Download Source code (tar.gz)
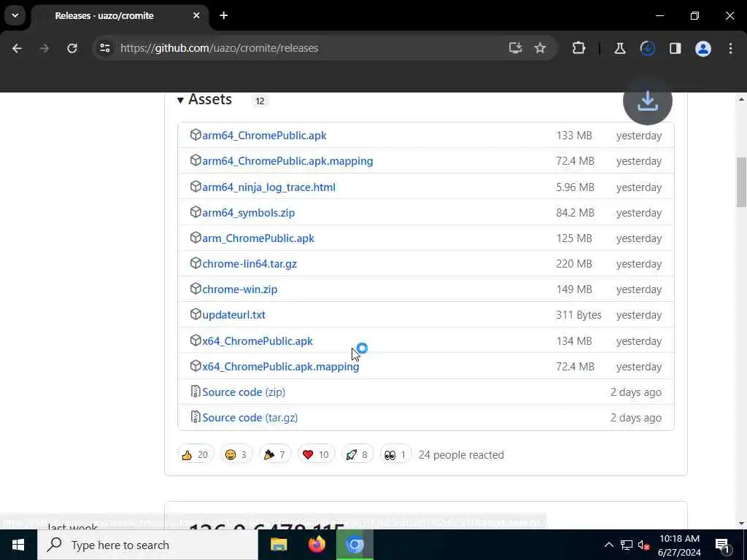The image size is (747, 560). point(250,418)
